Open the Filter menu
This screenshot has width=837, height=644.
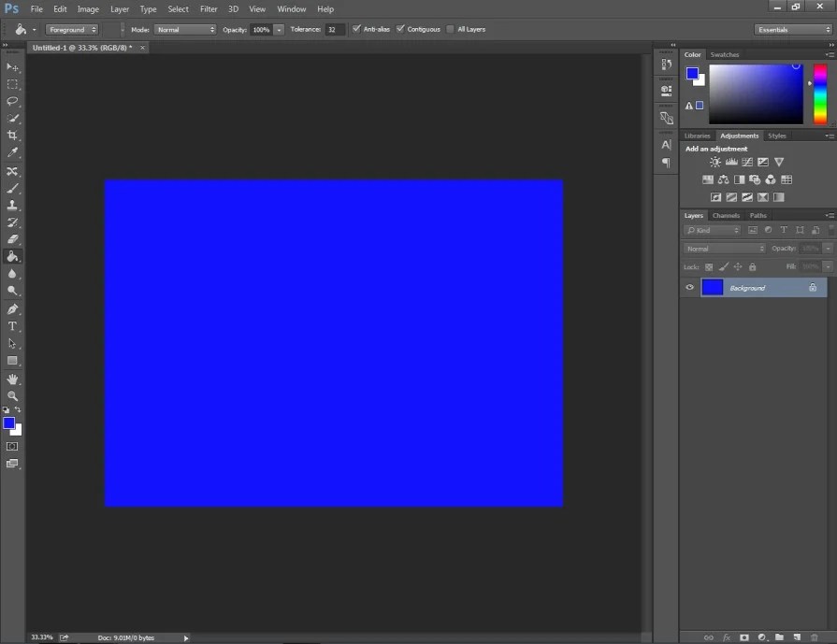tap(208, 8)
